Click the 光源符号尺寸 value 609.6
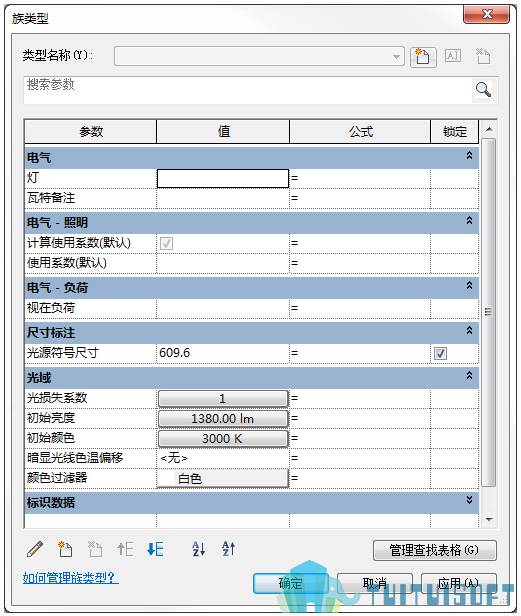Screen dimensions: 521x616 point(223,353)
